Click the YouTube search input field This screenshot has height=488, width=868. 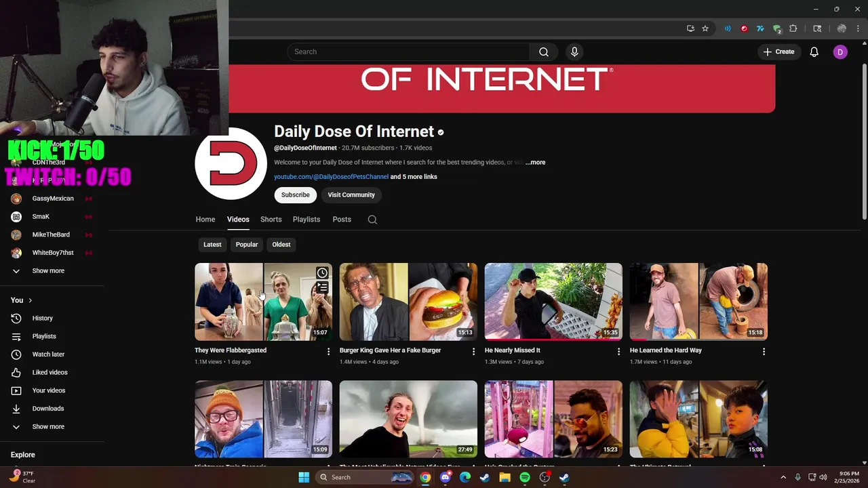[x=408, y=52]
